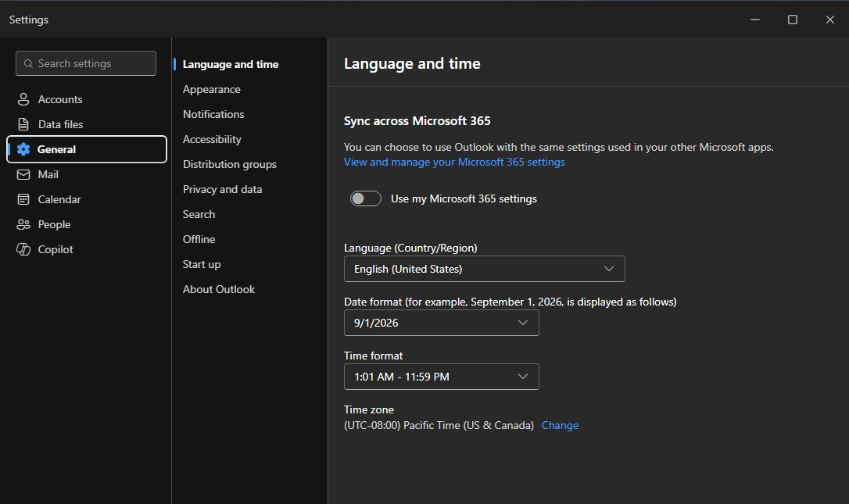Open the Language (Country/Region) dropdown
This screenshot has height=504, width=849.
click(x=484, y=269)
